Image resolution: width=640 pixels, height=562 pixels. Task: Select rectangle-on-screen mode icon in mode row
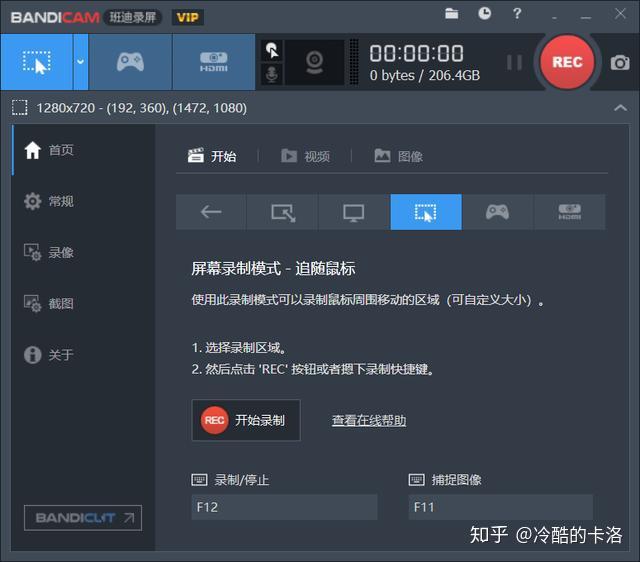point(283,212)
